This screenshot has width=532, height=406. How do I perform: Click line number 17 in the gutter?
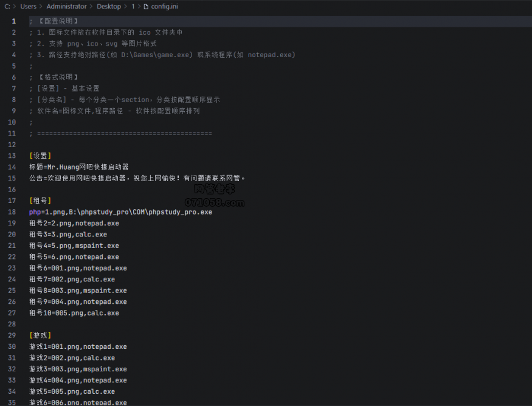(13, 201)
